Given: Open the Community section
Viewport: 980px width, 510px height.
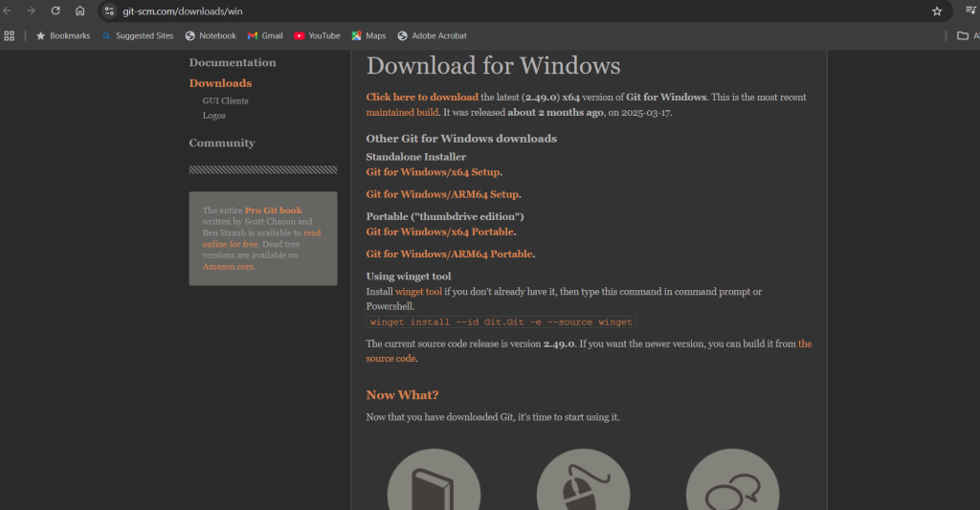Looking at the screenshot, I should pos(222,143).
